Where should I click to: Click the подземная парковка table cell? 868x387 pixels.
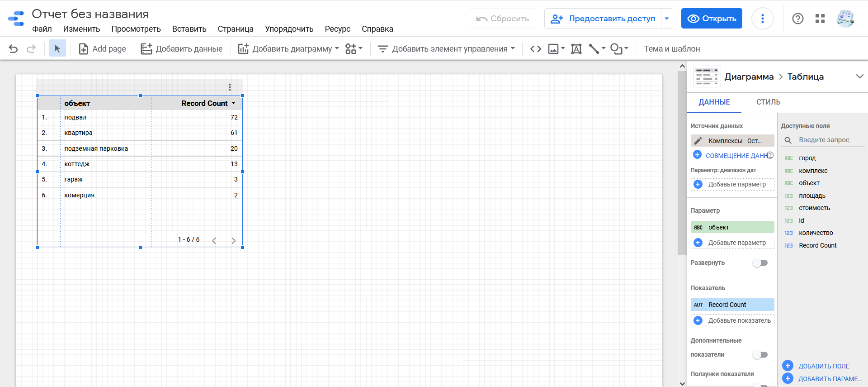click(x=96, y=148)
